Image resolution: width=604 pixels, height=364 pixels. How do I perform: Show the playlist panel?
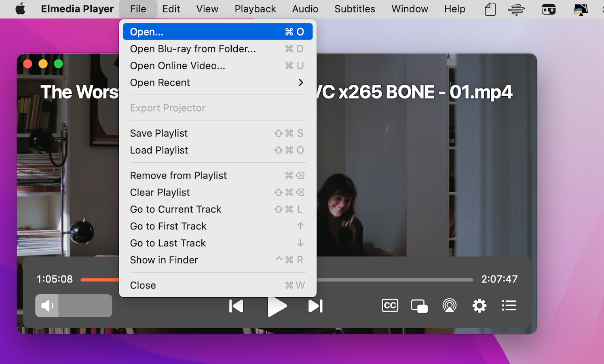509,305
